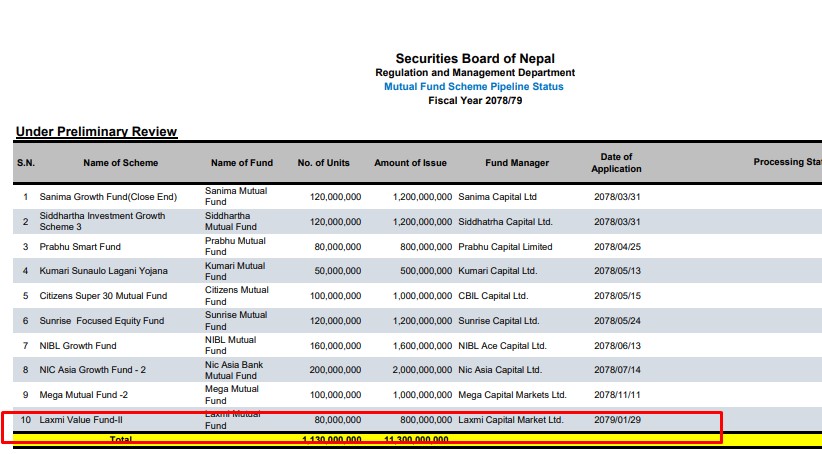
Task: Select the Prabhu Smart Fund scheme cell
Action: click(80, 246)
